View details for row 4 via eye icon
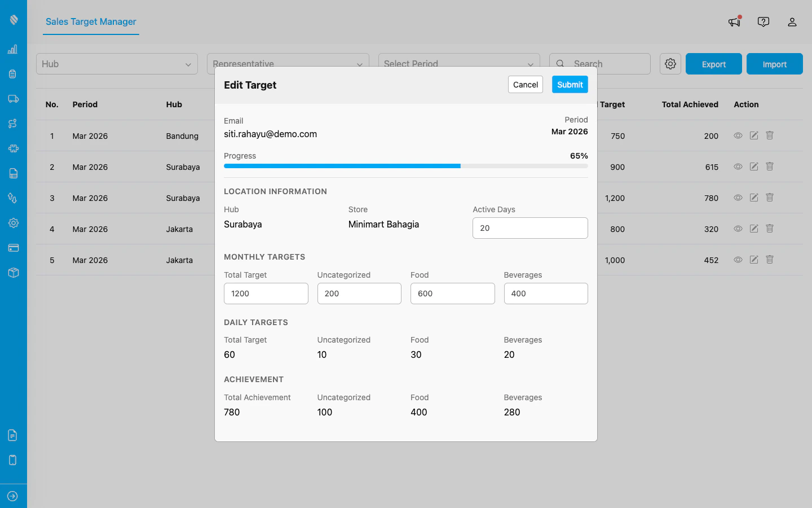Viewport: 812px width, 508px height. tap(738, 229)
